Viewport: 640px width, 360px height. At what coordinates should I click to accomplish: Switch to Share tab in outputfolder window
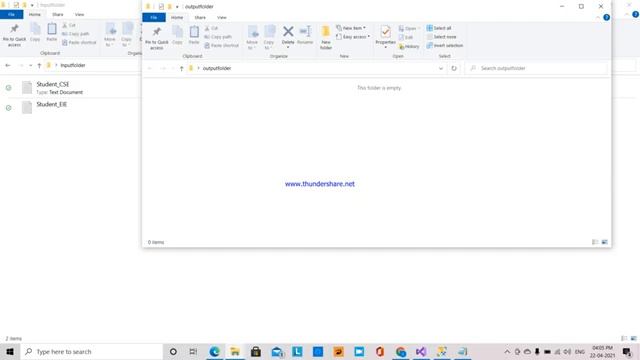click(x=200, y=18)
